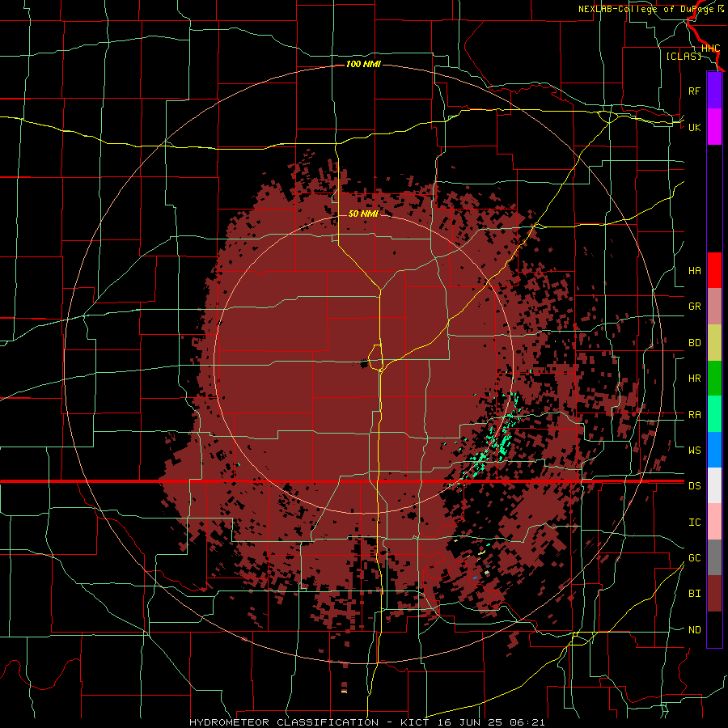This screenshot has height=728, width=728.
Task: Click the IC legend label
Action: click(x=695, y=523)
